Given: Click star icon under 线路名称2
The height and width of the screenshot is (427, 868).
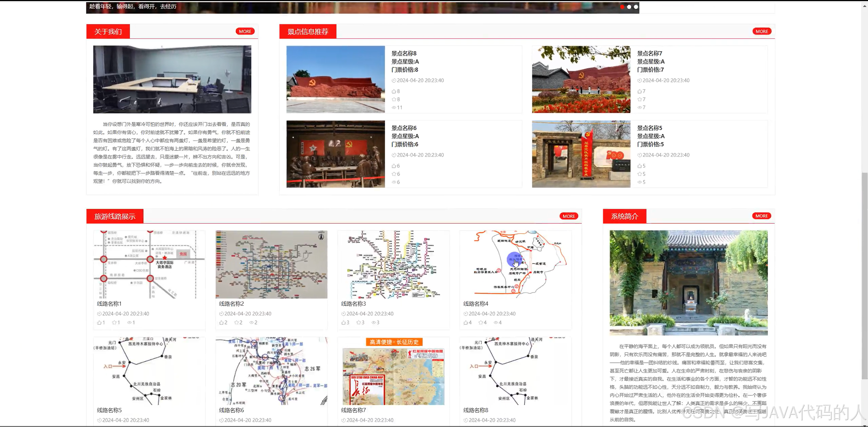Looking at the screenshot, I should [237, 323].
